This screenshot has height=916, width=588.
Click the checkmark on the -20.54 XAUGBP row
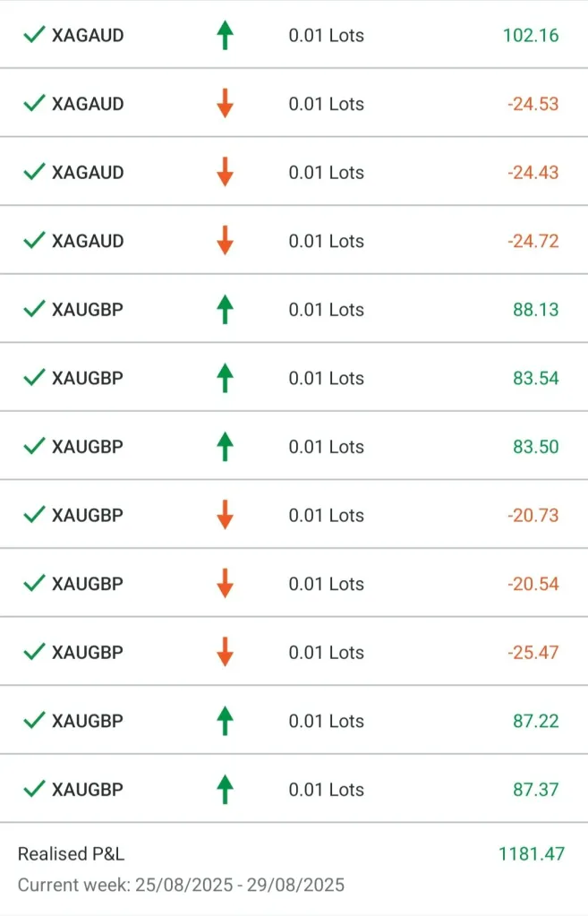[34, 584]
